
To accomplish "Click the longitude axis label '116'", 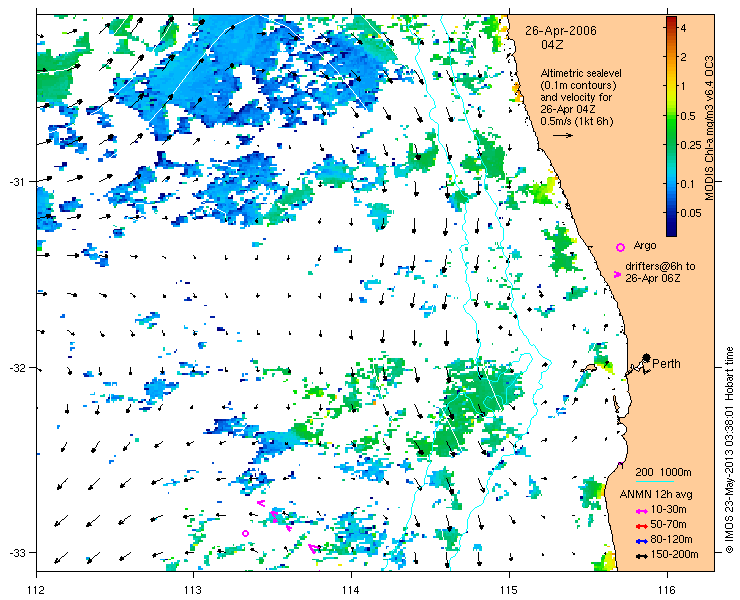I will [x=667, y=590].
